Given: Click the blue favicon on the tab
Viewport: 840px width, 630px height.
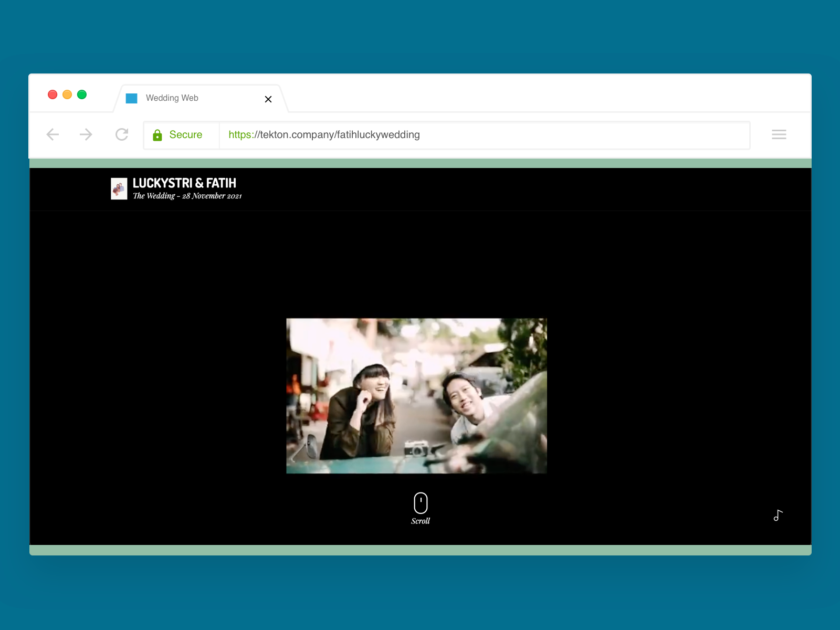Looking at the screenshot, I should click(132, 98).
